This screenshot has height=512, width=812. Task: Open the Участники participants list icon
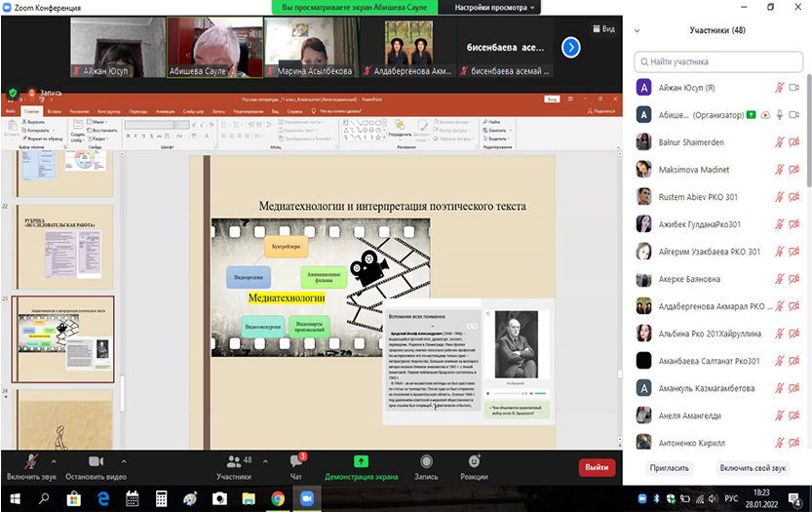tap(233, 461)
